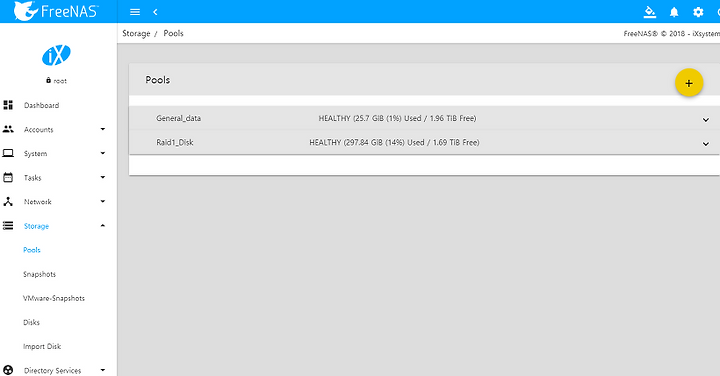The height and width of the screenshot is (376, 720).
Task: Click the Accounts people icon
Action: pos(8,129)
